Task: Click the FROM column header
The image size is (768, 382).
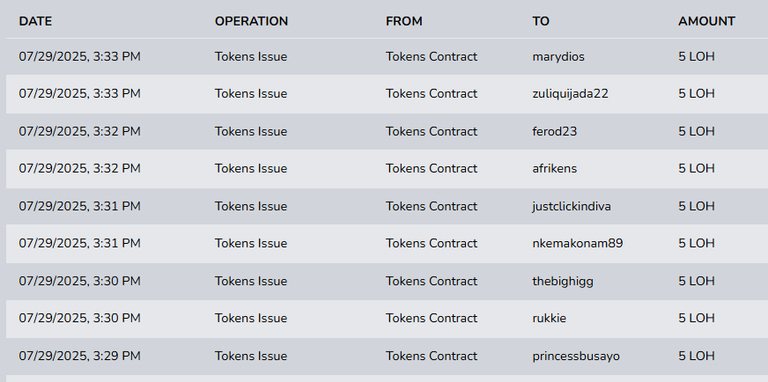Action: pos(404,22)
